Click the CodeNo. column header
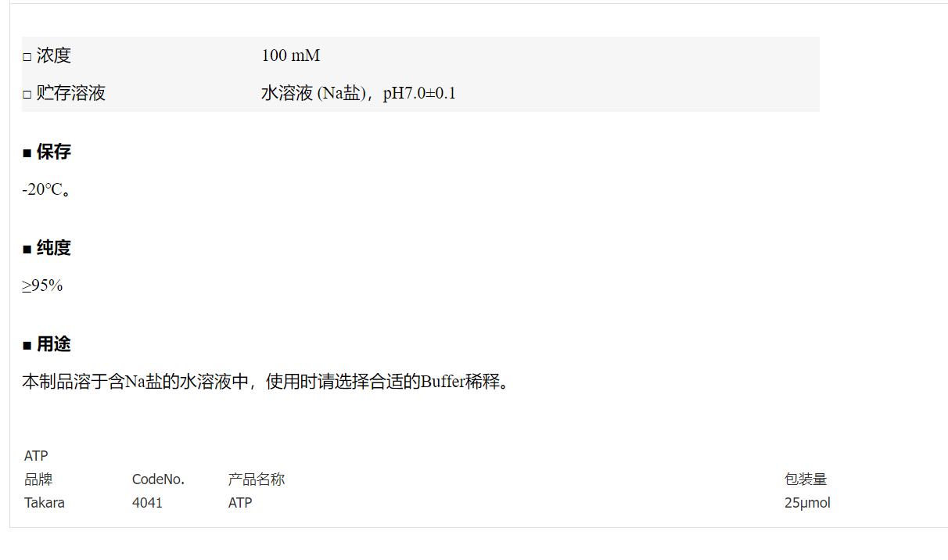948x560 pixels. click(x=158, y=479)
